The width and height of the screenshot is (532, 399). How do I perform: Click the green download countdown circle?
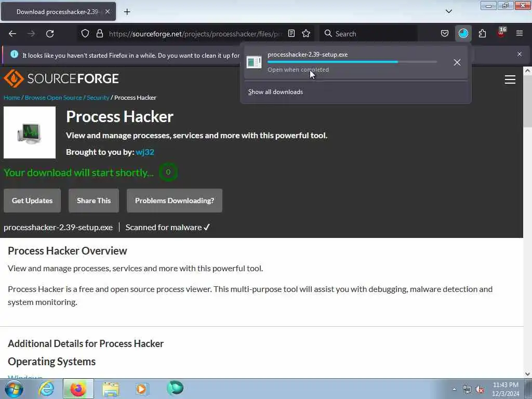pyautogui.click(x=168, y=172)
